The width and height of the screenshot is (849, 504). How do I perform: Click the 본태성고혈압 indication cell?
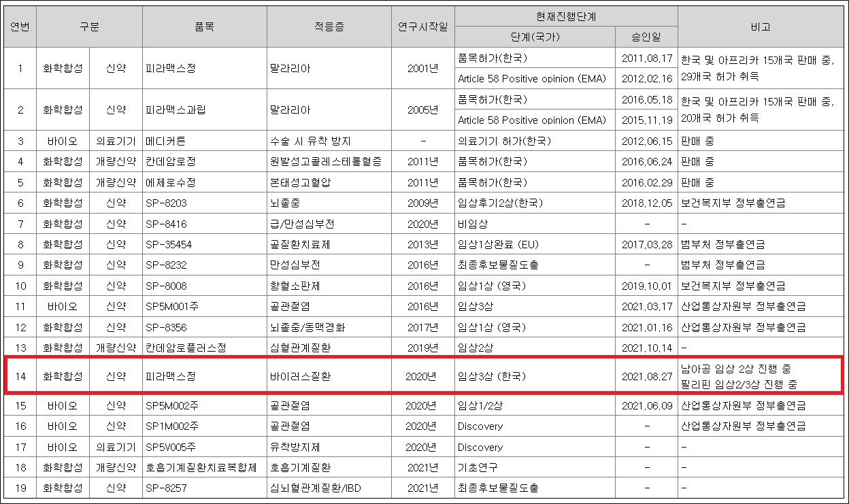tap(329, 182)
